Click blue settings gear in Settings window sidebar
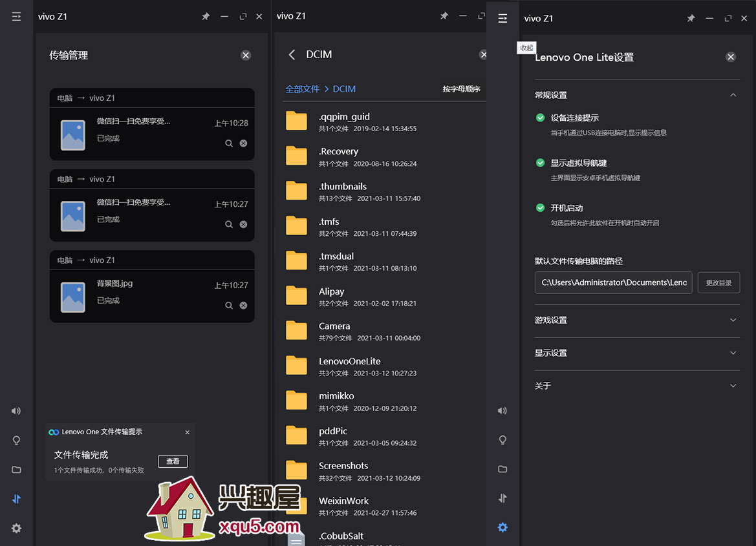Image resolution: width=756 pixels, height=546 pixels. click(x=502, y=527)
